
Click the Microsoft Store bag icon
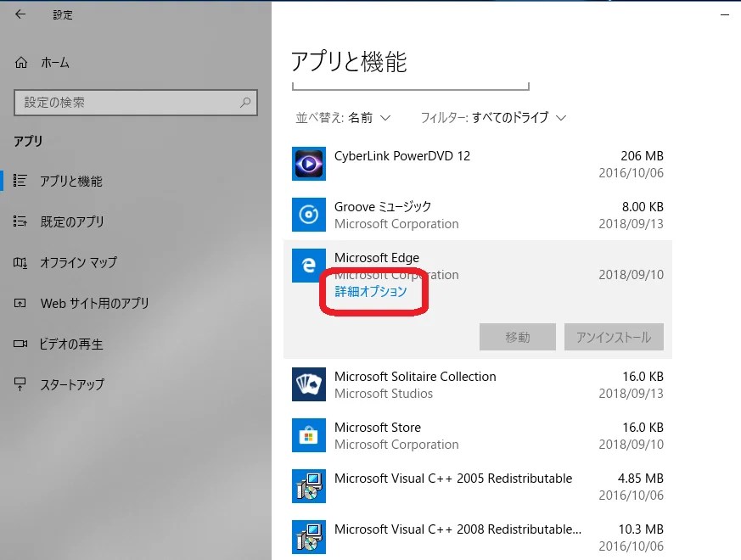point(309,435)
